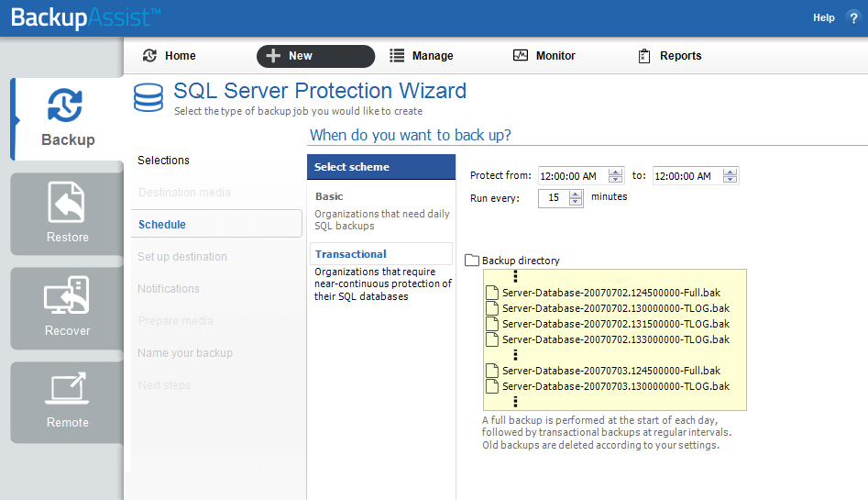Click the SQL database wizard icon
Screen dimensions: 868x500
click(x=148, y=97)
